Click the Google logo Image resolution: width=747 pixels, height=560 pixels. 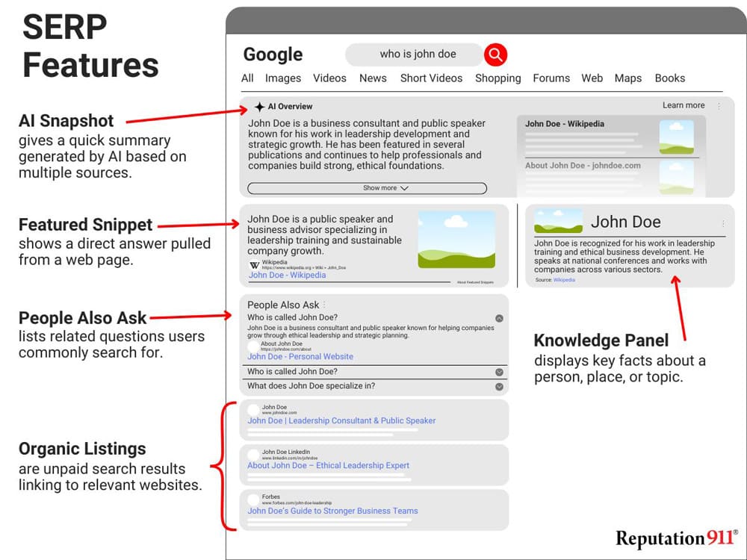pos(273,55)
